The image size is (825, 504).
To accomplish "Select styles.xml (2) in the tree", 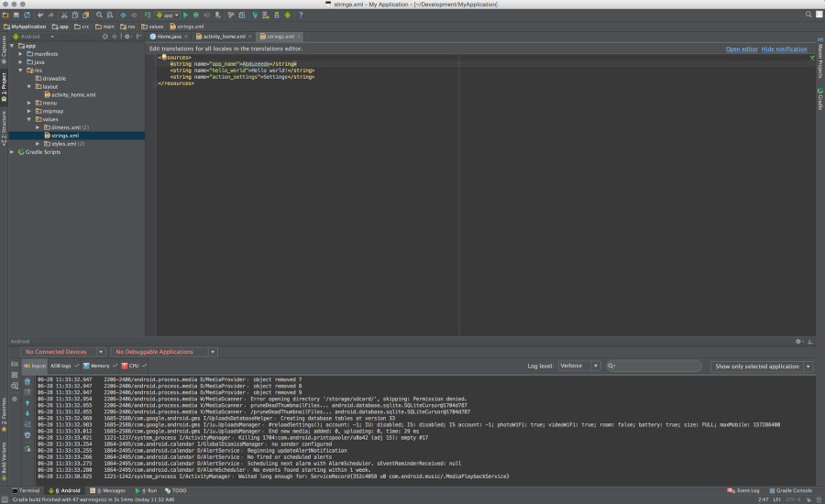I will [63, 144].
